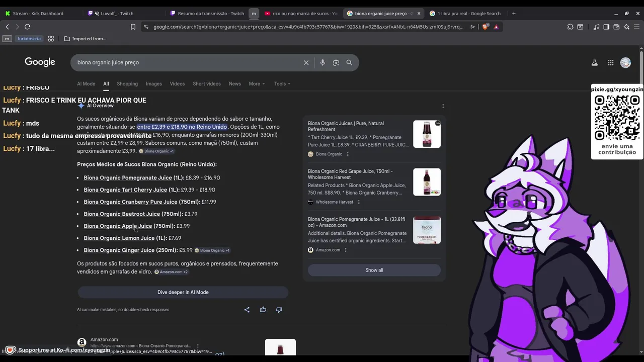
Task: Open the Brave Rewards triangle icon
Action: click(x=496, y=27)
